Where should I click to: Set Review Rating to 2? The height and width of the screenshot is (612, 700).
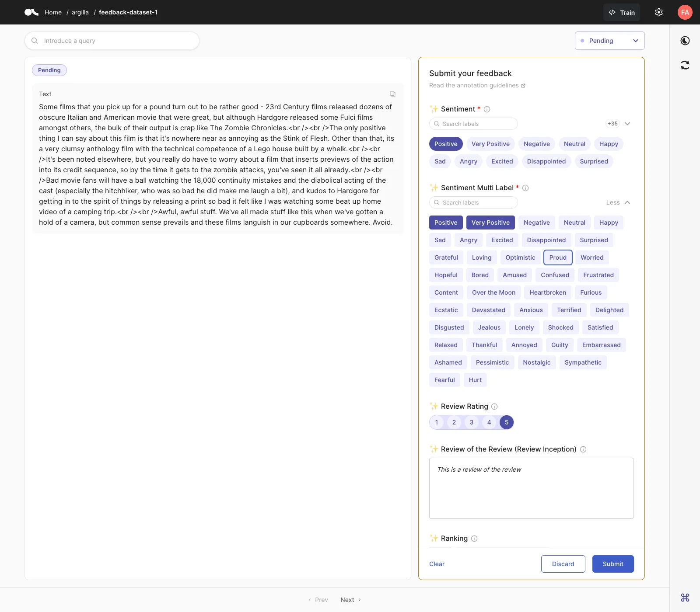coord(454,422)
